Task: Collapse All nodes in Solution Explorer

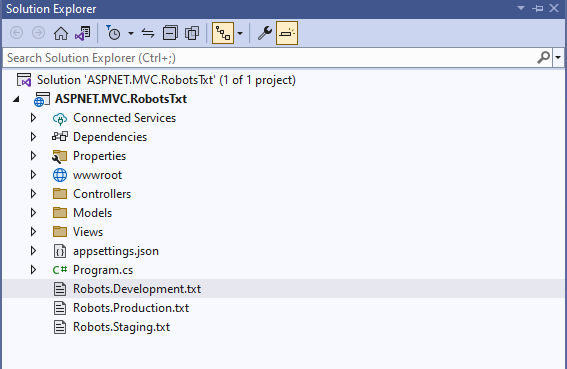Action: 170,33
